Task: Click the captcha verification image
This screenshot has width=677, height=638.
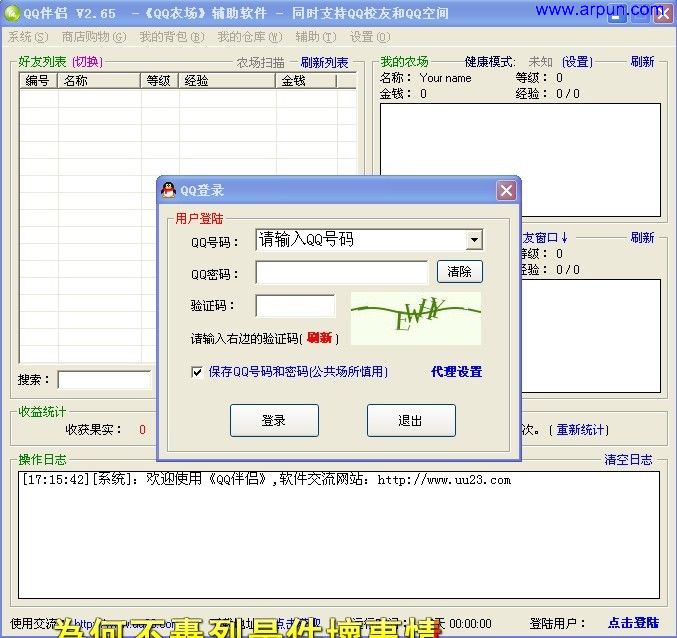Action: pyautogui.click(x=415, y=318)
